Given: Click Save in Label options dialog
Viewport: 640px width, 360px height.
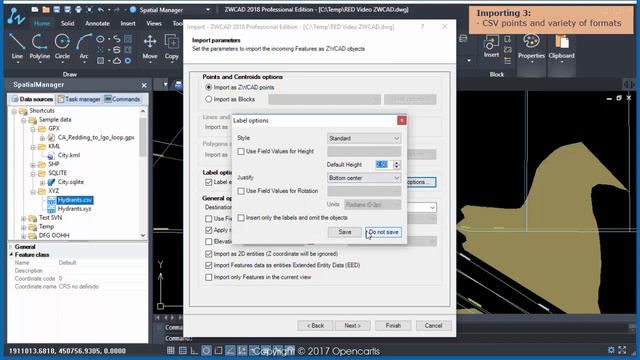Looking at the screenshot, I should (x=344, y=232).
